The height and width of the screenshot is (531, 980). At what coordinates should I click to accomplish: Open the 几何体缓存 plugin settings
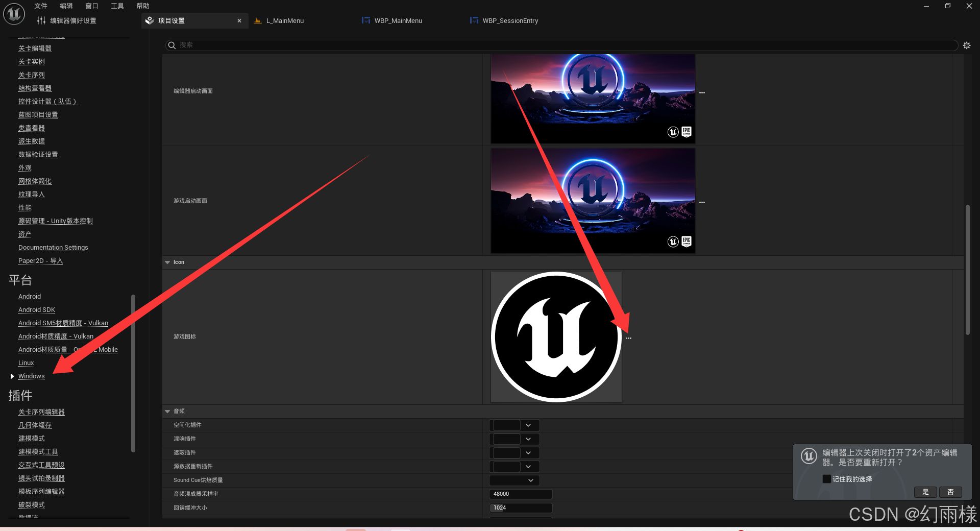click(x=35, y=425)
